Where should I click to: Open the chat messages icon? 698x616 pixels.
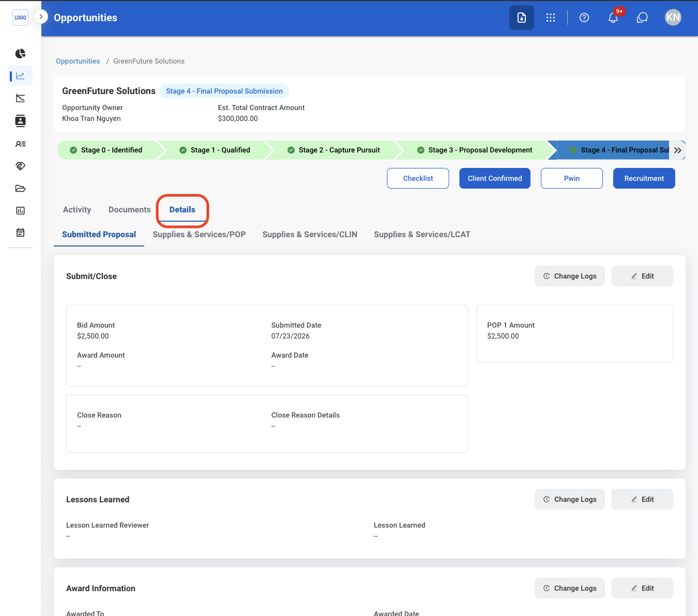click(642, 18)
